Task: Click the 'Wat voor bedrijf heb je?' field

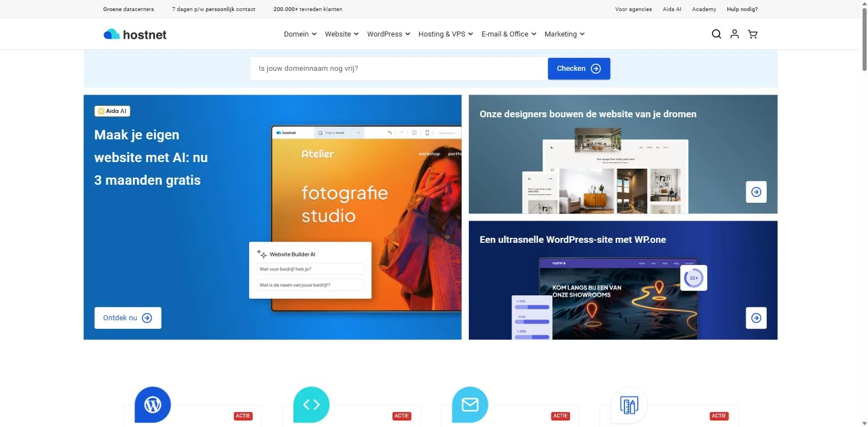Action: pos(310,269)
